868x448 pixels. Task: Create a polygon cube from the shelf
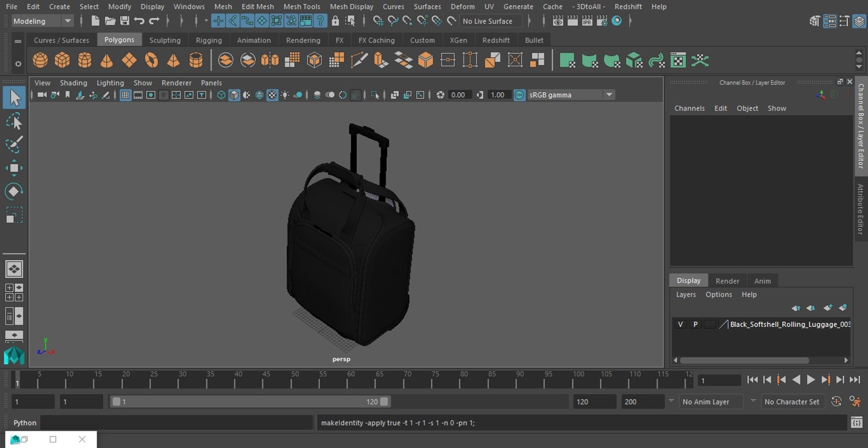click(x=62, y=60)
